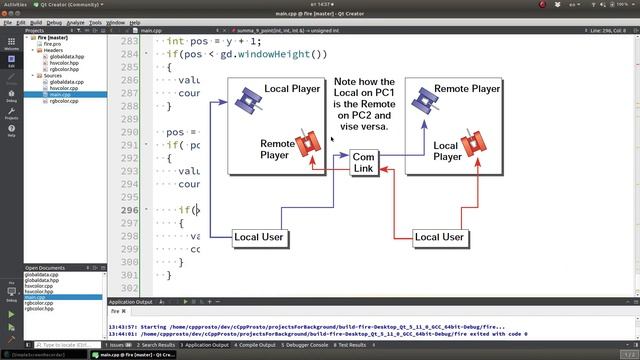Switch to the Debug mode
The width and height of the screenshot is (640, 360).
coord(11,96)
